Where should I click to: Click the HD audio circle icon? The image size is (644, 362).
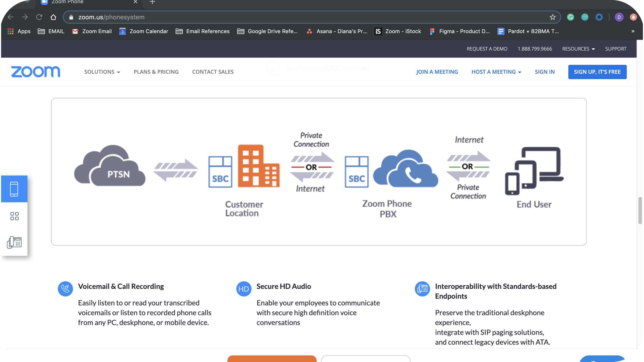(244, 289)
